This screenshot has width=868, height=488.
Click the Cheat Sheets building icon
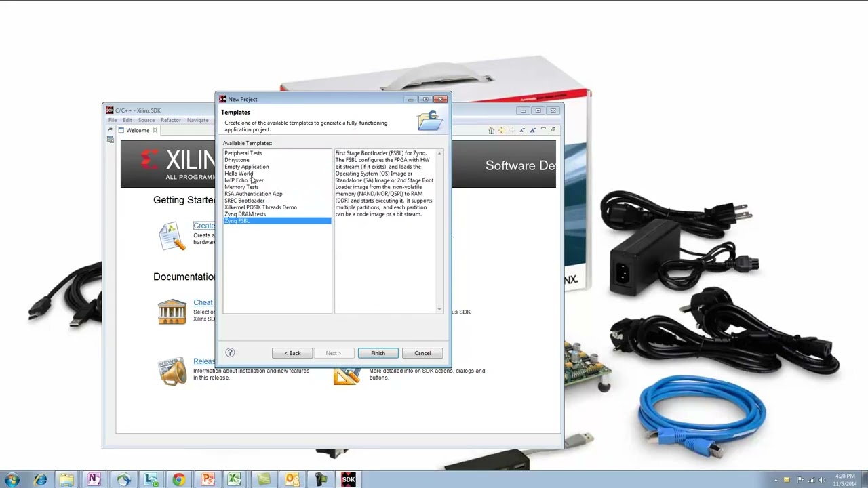[172, 312]
